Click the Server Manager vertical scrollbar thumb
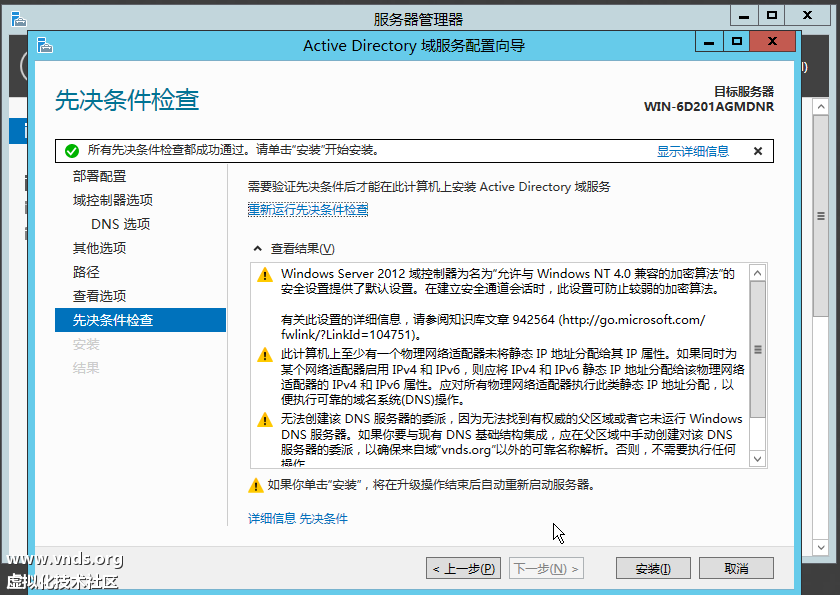This screenshot has height=595, width=840. [820, 216]
